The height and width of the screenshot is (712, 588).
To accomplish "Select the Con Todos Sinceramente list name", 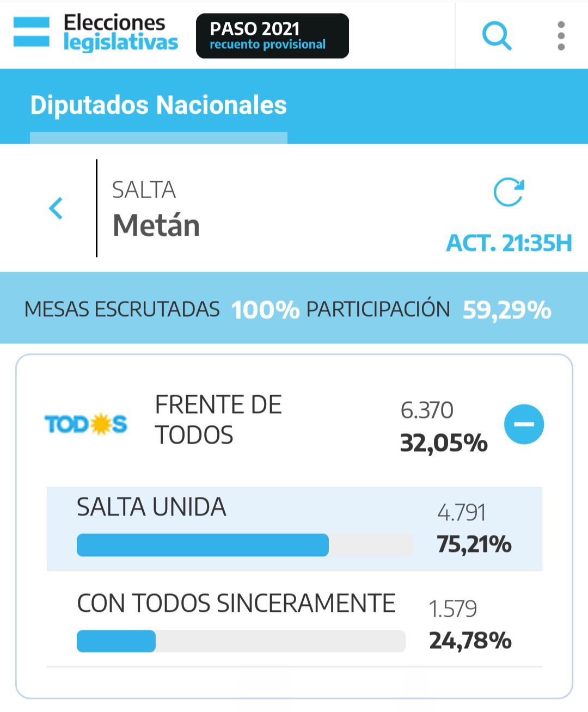I will (x=236, y=604).
